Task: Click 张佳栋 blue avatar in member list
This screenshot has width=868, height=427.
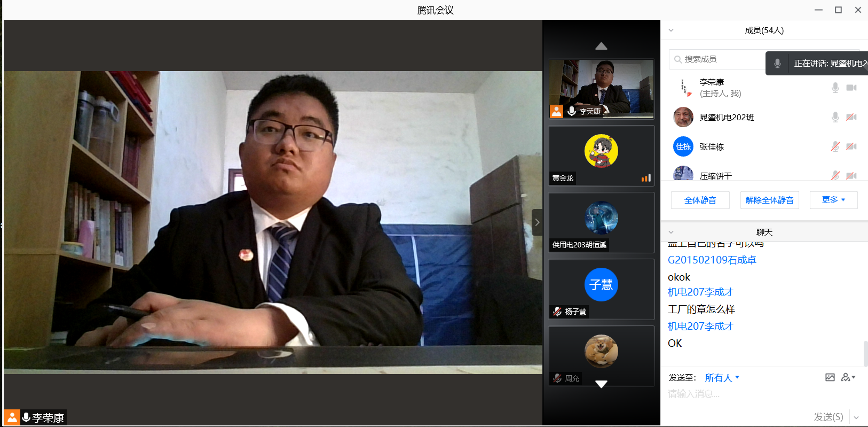Action: tap(683, 146)
